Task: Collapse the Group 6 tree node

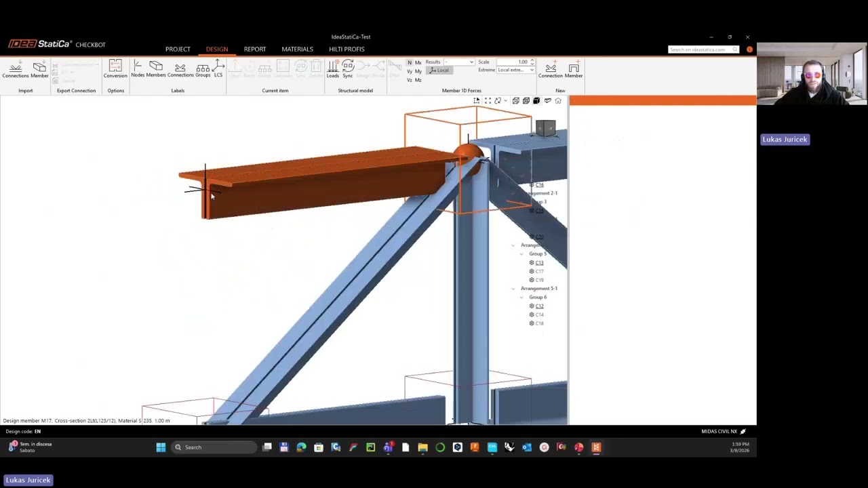Action: tap(522, 298)
